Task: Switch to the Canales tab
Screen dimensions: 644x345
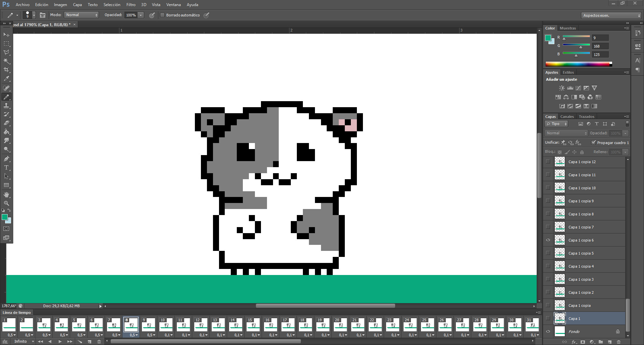Action: coord(567,116)
